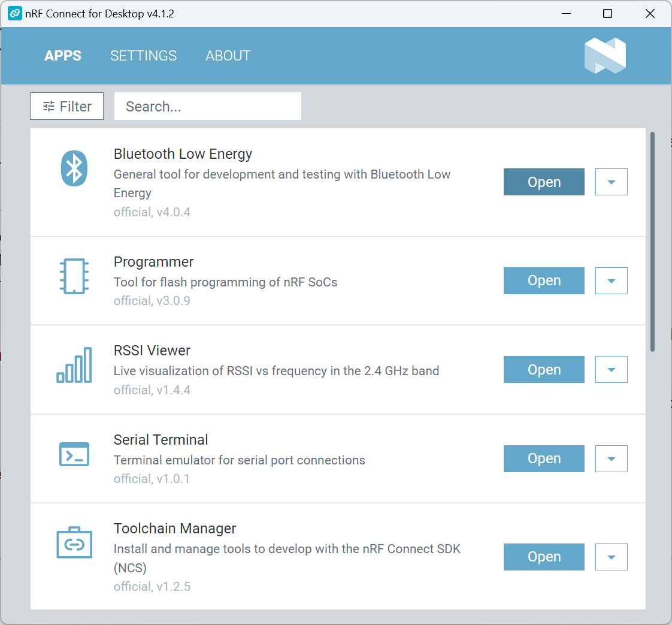Click the RSSI Viewer signal bars icon
Image resolution: width=672 pixels, height=625 pixels.
(74, 365)
